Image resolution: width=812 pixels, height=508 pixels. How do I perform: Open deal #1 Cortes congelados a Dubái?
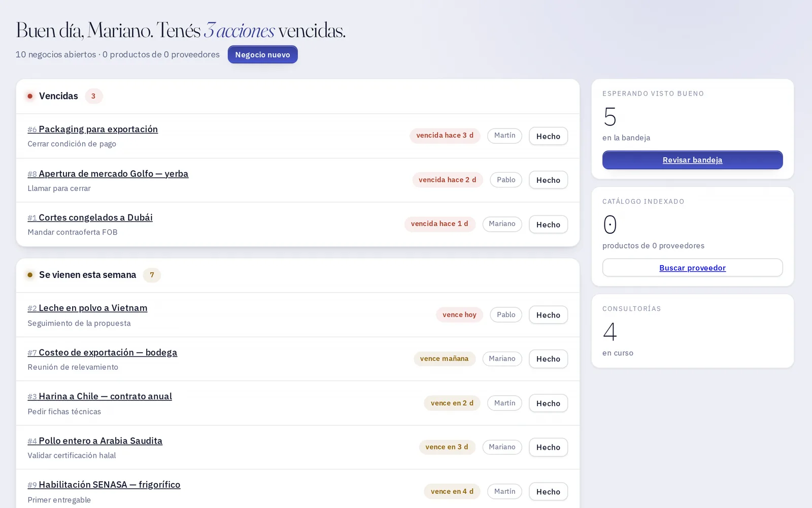(90, 217)
